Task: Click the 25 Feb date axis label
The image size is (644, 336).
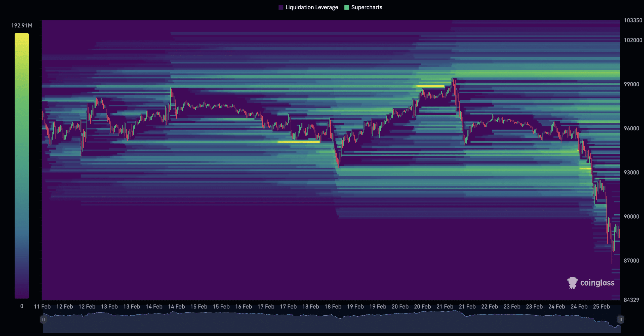Action: (601, 307)
